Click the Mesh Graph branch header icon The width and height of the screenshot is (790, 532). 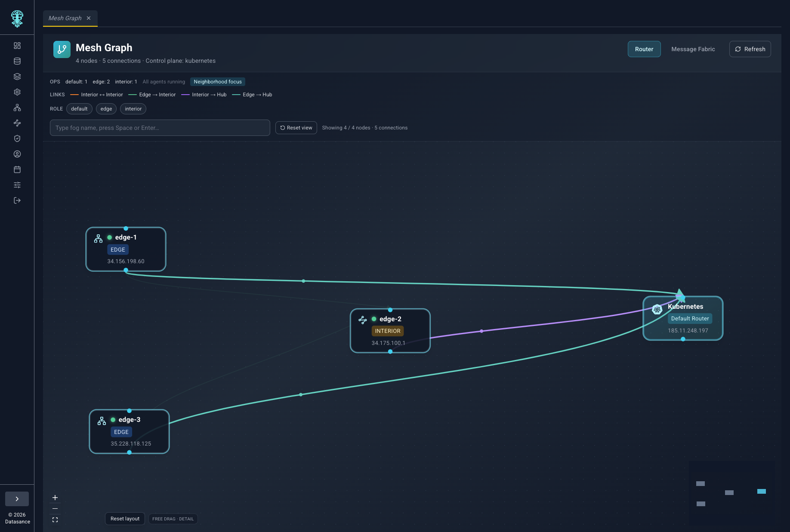pyautogui.click(x=62, y=49)
